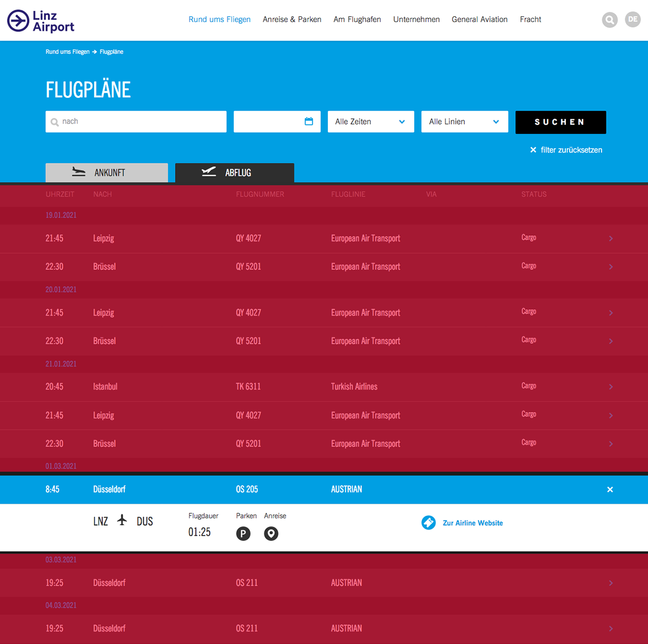The height and width of the screenshot is (644, 648).
Task: Expand the 'Alle Zeiten' dropdown
Action: click(370, 121)
